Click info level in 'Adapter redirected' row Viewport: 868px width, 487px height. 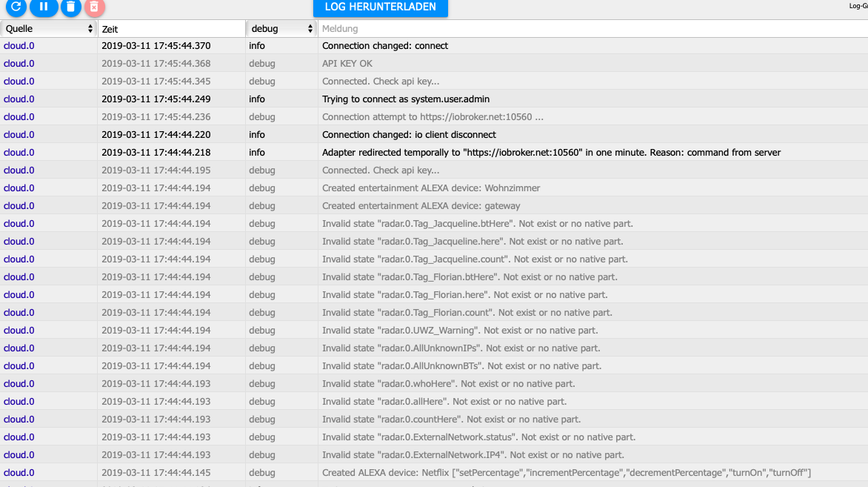[257, 153]
